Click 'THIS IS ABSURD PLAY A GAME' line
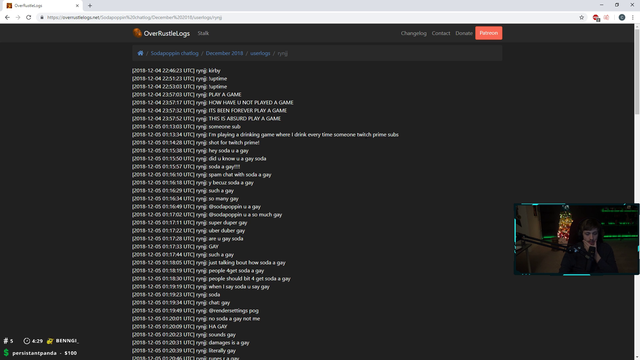The width and height of the screenshot is (640, 360). 206,119
